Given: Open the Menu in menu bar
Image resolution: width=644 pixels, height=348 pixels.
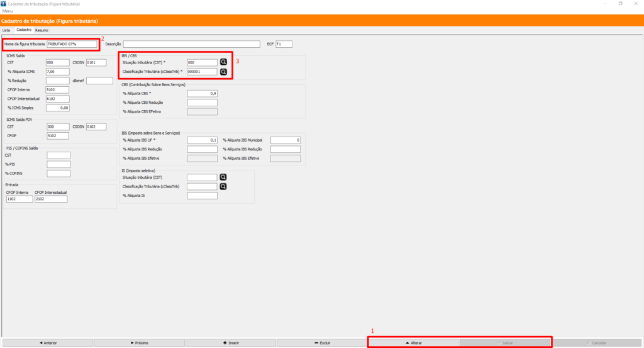Looking at the screenshot, I should (x=8, y=11).
